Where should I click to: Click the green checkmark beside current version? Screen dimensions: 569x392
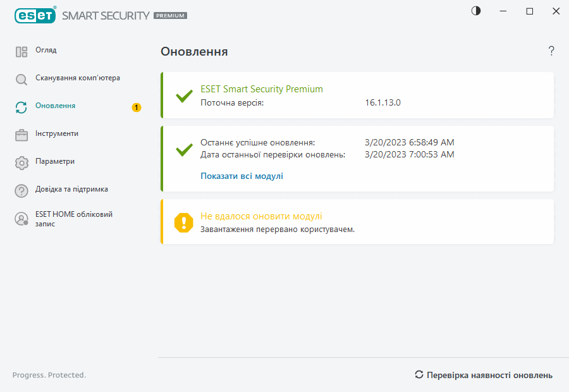click(x=184, y=96)
